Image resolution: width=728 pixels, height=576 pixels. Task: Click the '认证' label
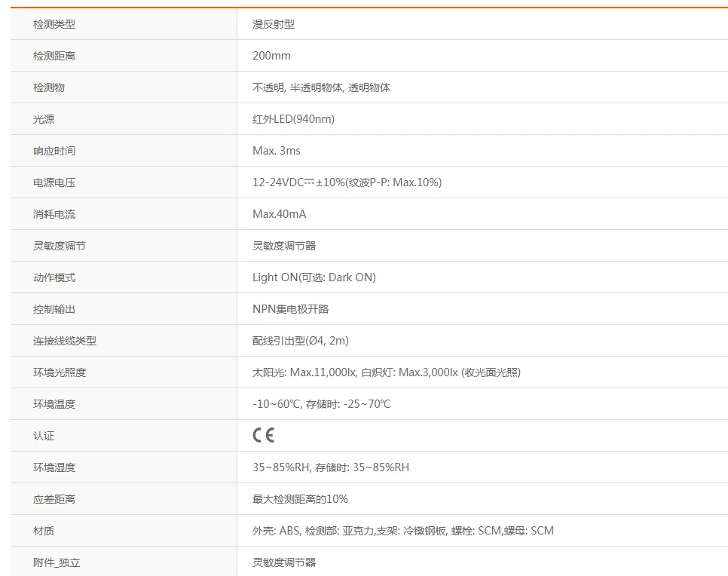(x=44, y=436)
